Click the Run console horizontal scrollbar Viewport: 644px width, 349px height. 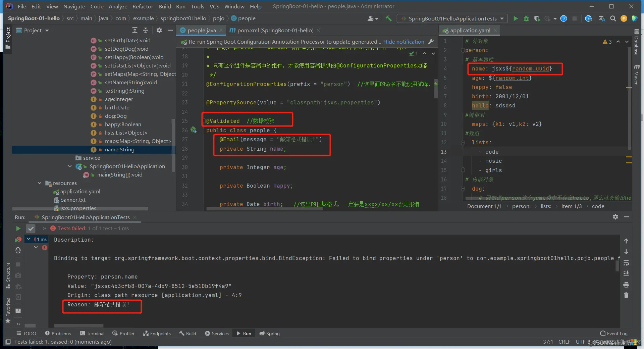click(x=79, y=326)
